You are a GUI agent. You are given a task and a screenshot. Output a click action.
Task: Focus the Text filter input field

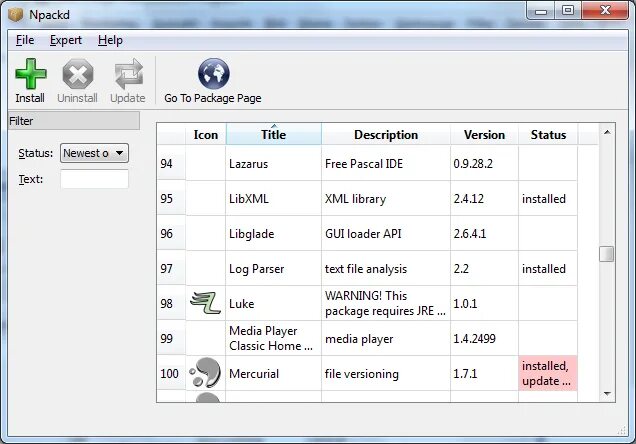(x=95, y=179)
